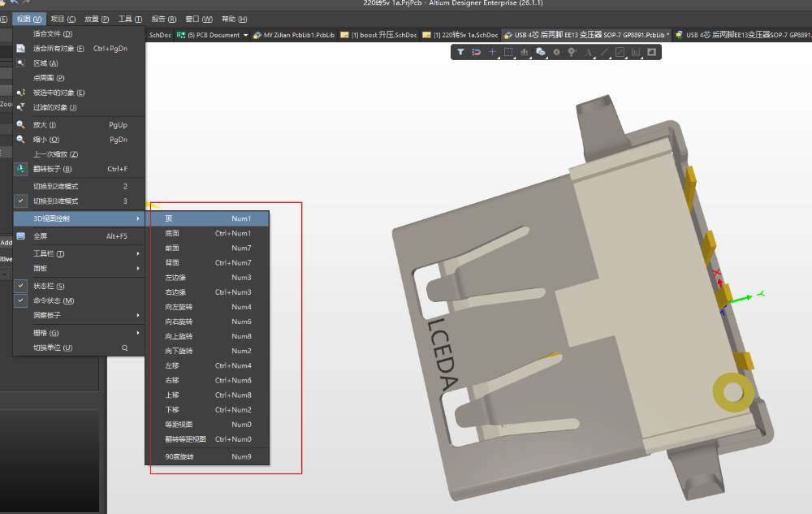
Task: Click the filter icon in the active bar
Action: 460,52
